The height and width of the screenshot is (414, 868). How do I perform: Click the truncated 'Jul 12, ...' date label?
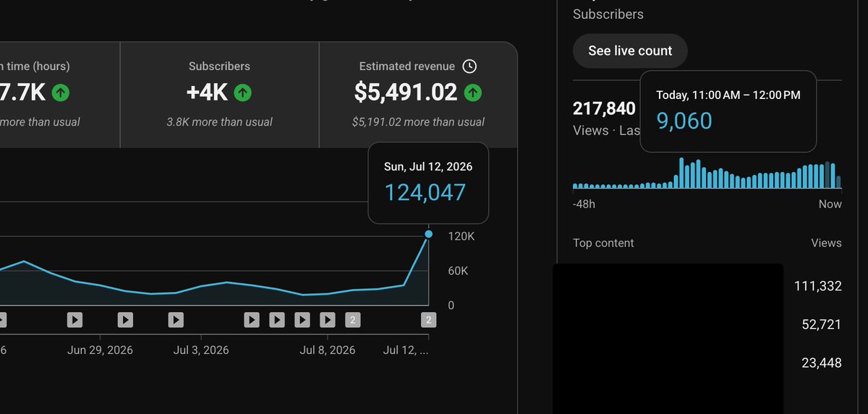click(406, 350)
